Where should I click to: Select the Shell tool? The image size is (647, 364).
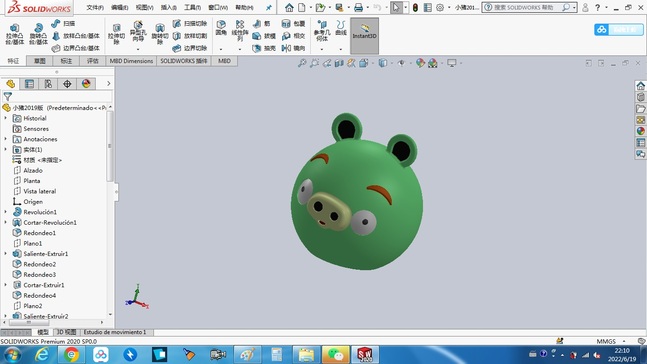[x=264, y=48]
